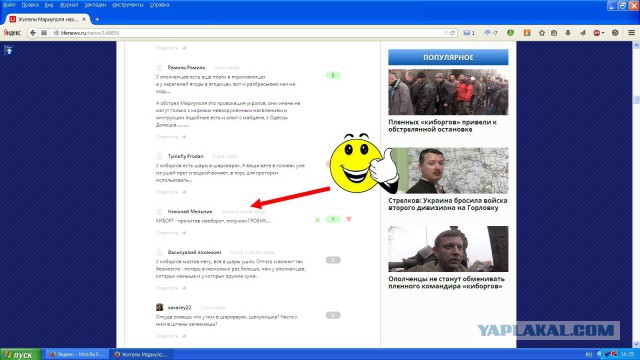Viewport: 640px width, 360px height.
Task: Open thumbnail above 'Ополченцы не станут обменивать'
Action: [x=448, y=249]
